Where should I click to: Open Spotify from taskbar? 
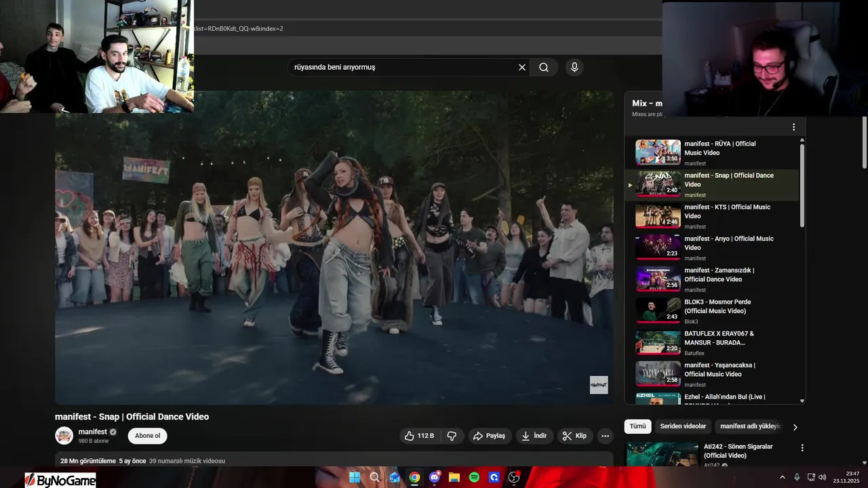474,477
